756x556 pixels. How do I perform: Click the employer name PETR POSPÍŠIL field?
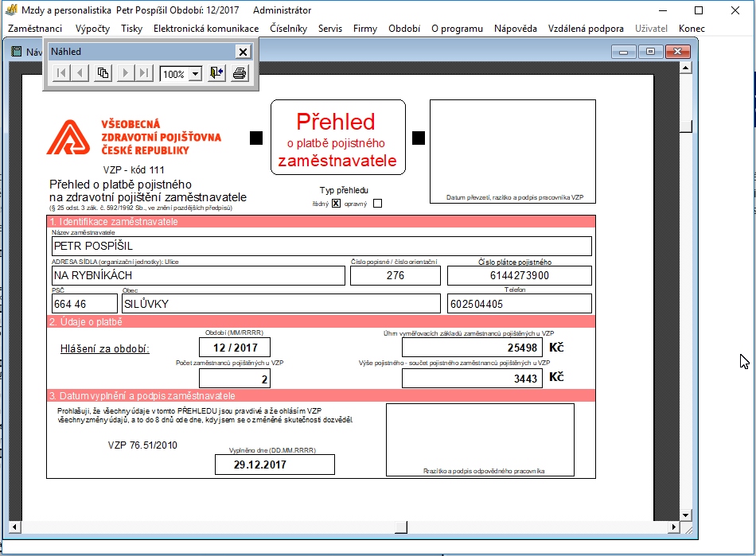coord(321,246)
